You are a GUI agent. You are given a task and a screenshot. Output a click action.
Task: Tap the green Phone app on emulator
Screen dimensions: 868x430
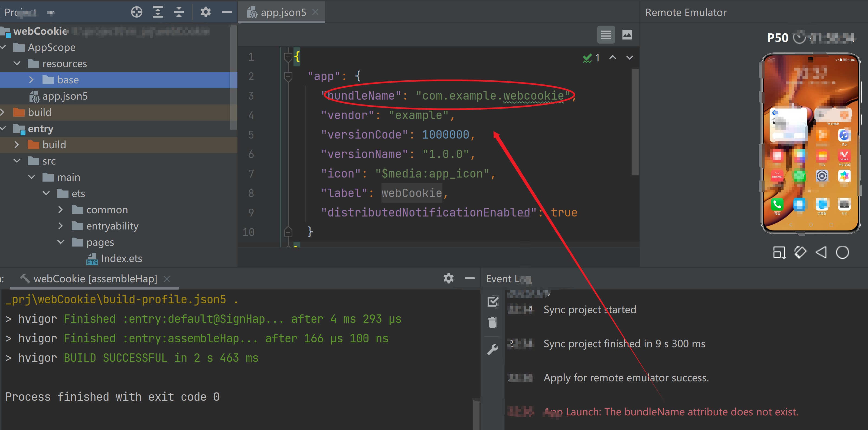tap(777, 204)
